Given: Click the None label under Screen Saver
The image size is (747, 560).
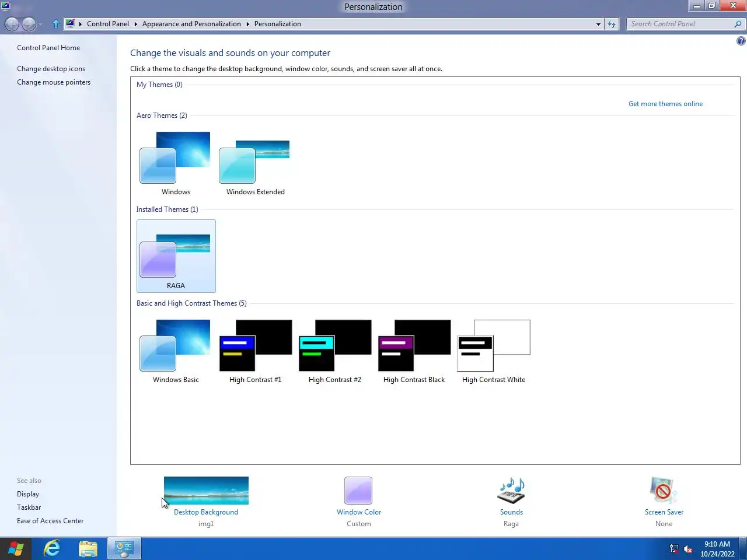Looking at the screenshot, I should 664,524.
